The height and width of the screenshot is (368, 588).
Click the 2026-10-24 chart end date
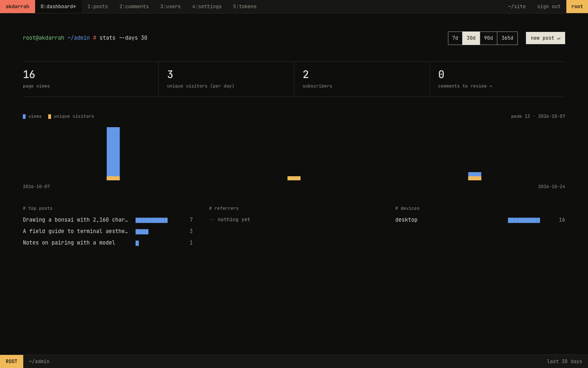[x=552, y=187]
